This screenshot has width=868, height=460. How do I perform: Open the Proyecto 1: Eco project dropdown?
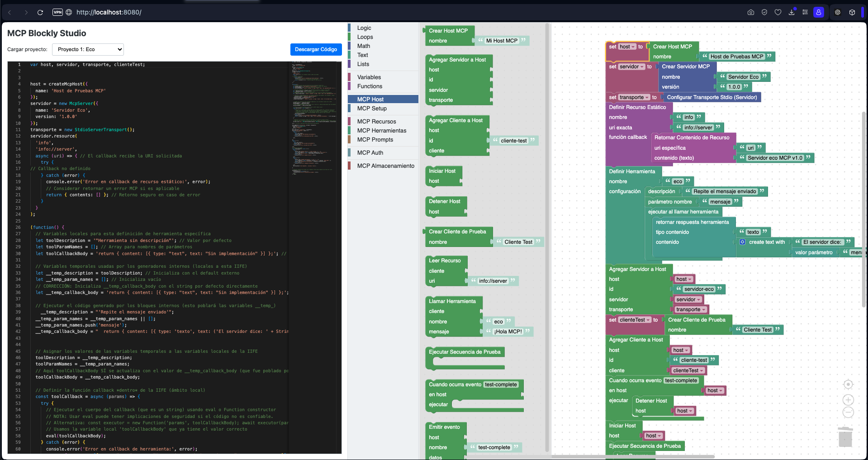click(88, 49)
